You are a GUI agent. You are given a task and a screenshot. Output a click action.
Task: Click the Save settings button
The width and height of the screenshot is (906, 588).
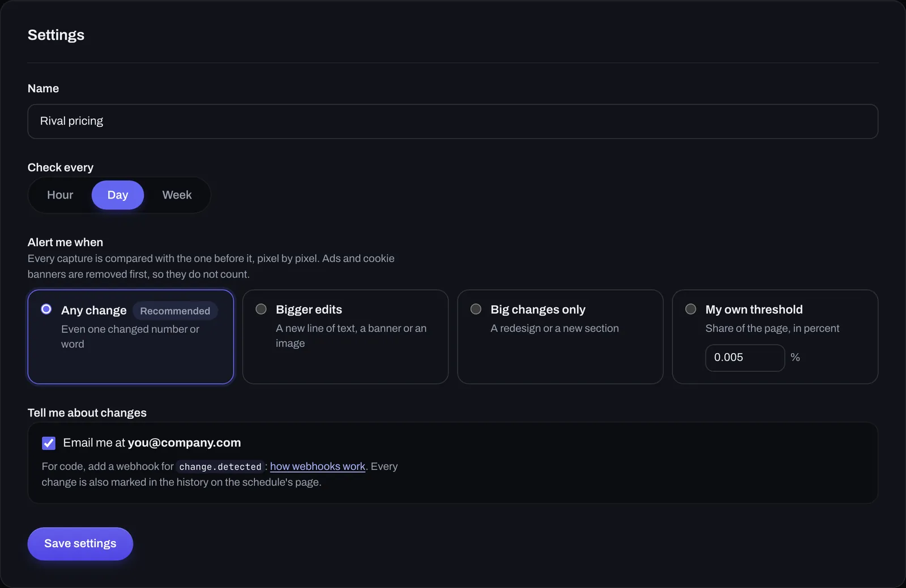[x=80, y=544]
